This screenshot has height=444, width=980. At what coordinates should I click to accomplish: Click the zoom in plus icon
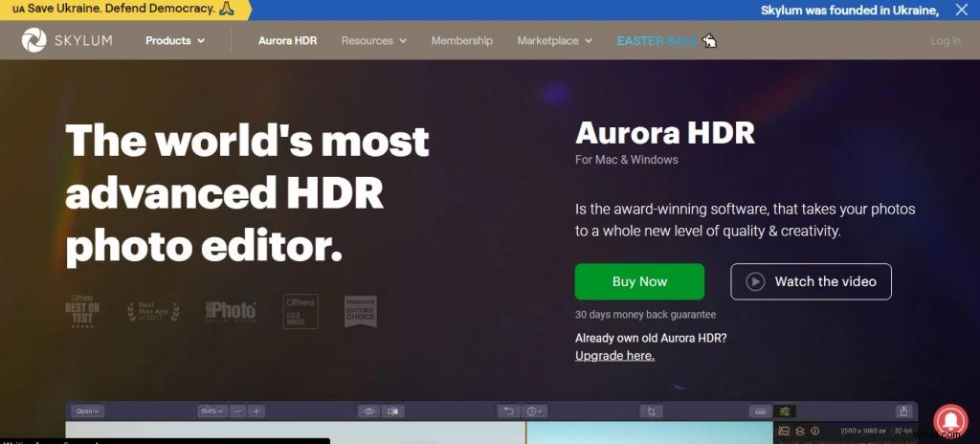coord(256,411)
